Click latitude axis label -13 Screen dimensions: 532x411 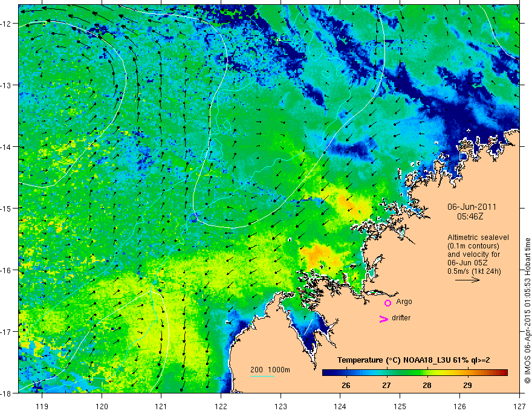point(5,85)
